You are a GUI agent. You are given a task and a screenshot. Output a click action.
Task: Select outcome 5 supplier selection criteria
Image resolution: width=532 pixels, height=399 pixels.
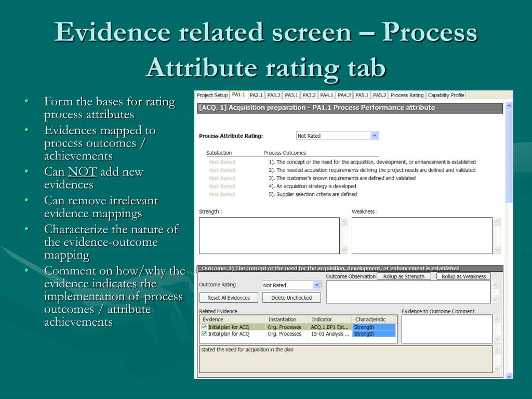coord(313,194)
